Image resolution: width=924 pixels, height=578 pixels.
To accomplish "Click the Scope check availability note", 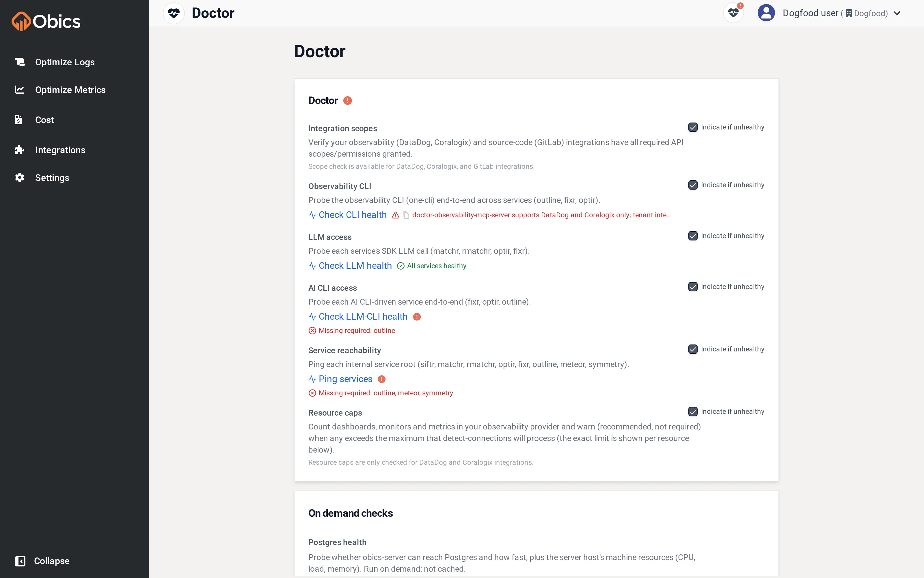I will 421,166.
